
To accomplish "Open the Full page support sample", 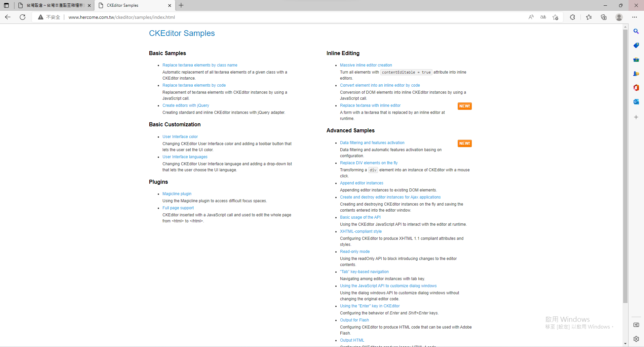I will pos(178,208).
